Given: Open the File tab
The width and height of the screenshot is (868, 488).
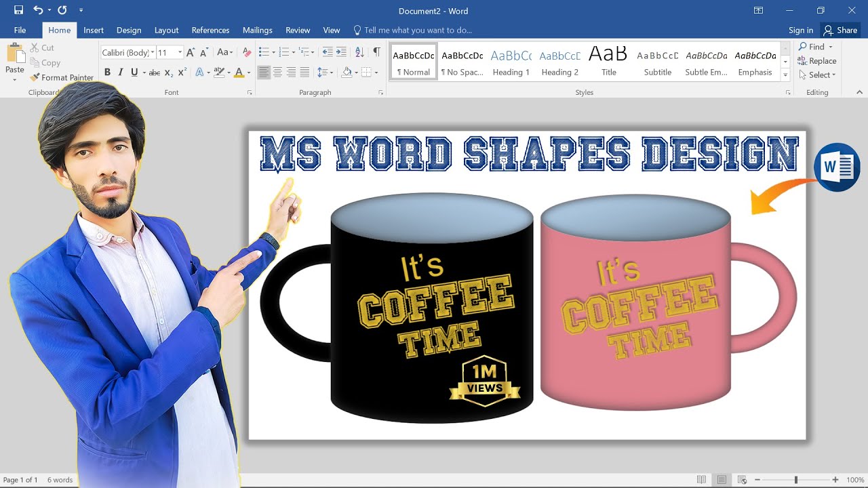Looking at the screenshot, I should (20, 30).
